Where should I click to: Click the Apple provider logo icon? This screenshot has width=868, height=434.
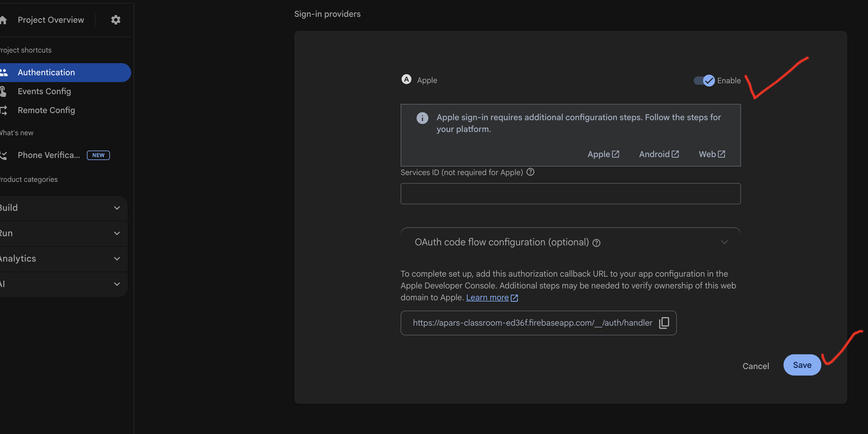pos(406,79)
